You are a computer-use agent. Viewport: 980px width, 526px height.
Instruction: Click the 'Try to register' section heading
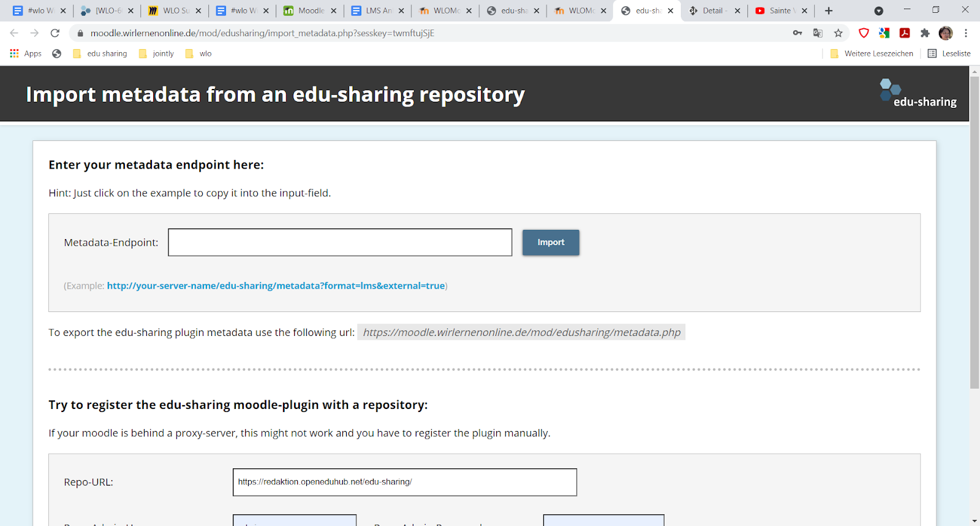coord(238,405)
